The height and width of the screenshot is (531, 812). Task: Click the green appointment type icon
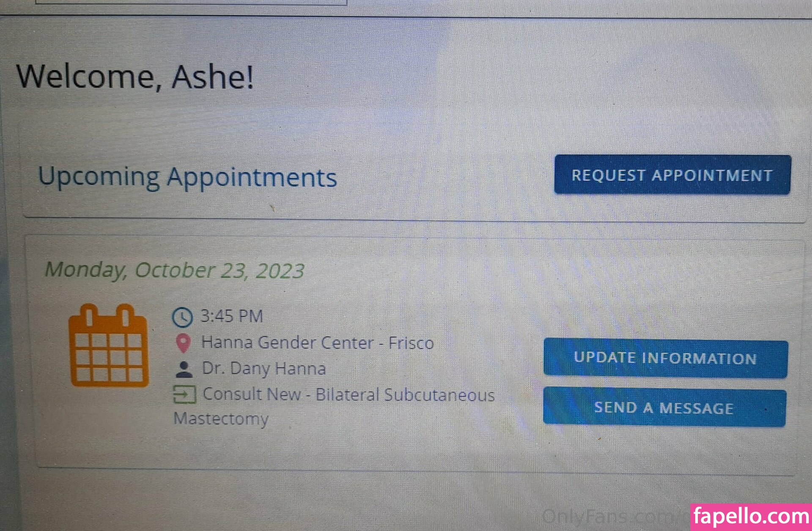pos(184,394)
